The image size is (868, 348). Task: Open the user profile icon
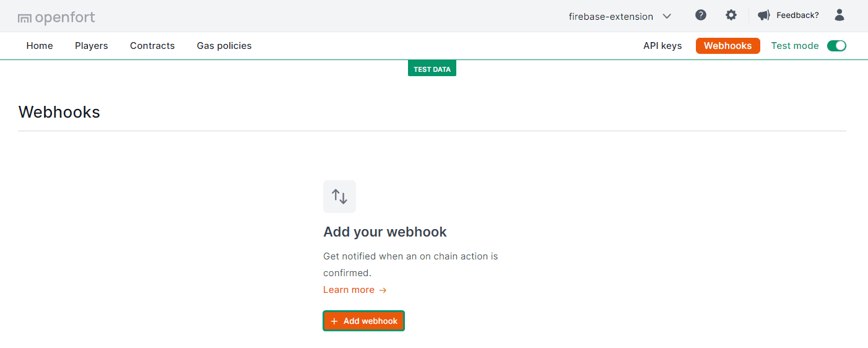(x=839, y=15)
